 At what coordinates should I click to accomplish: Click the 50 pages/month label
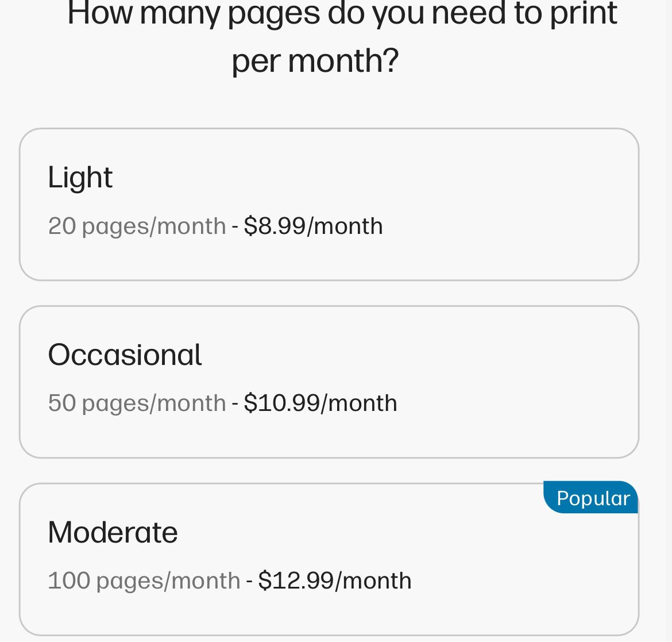(137, 403)
